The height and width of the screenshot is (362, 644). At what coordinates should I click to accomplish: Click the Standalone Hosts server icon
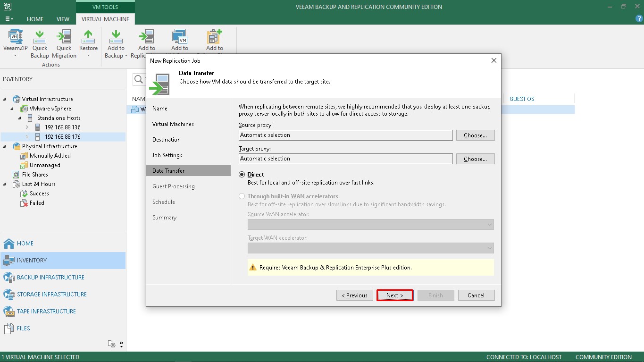(x=30, y=118)
